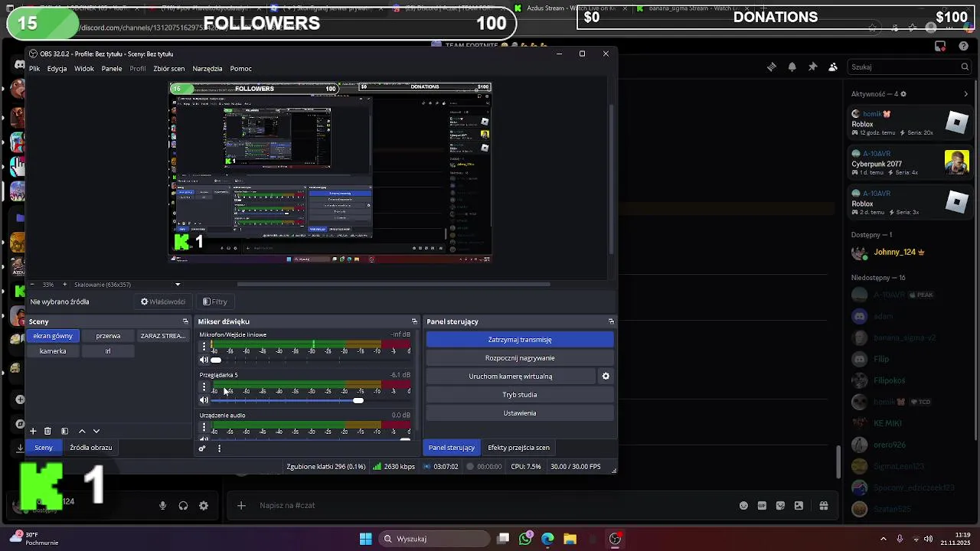Screen dimensions: 980x551
Task: Select the Sceny tab
Action: 44,448
